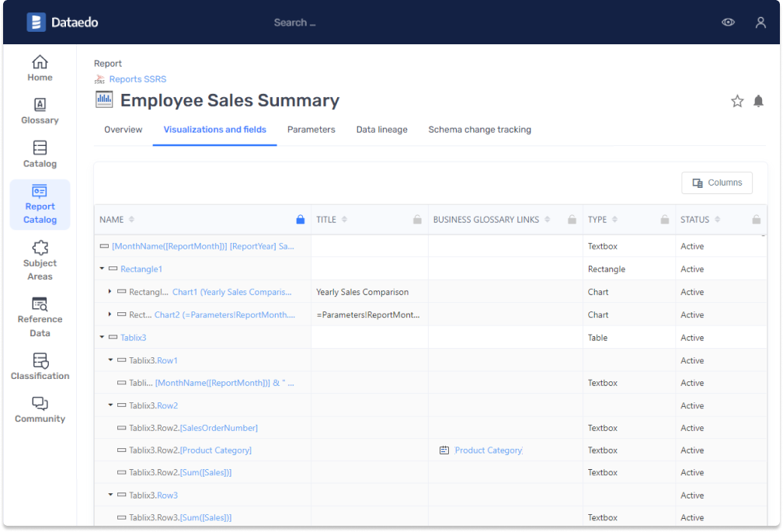Collapse the Tablix3.Row2 node

click(110, 405)
